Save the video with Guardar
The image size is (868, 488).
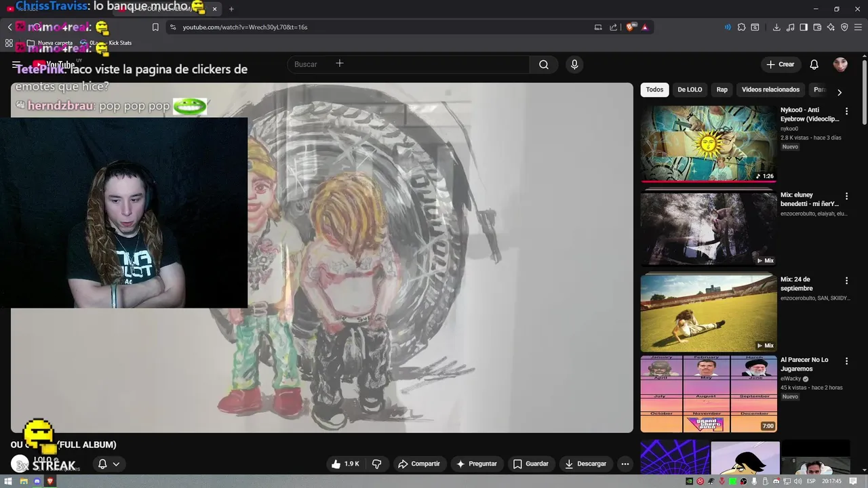531,464
